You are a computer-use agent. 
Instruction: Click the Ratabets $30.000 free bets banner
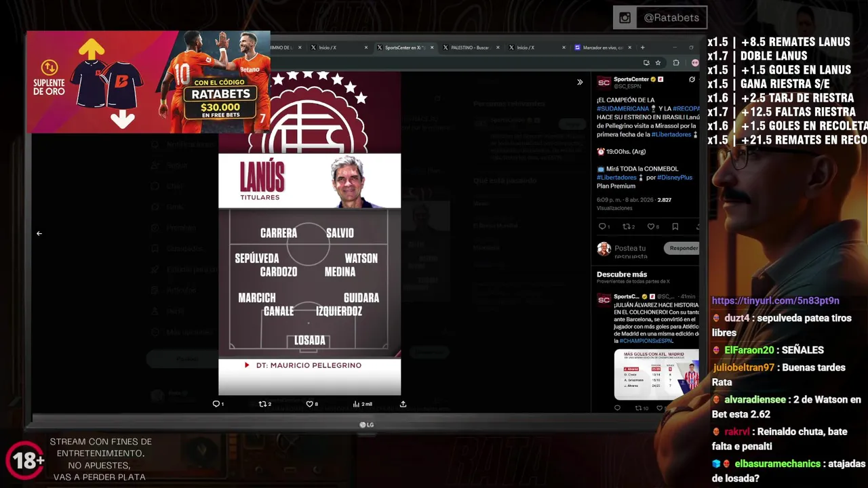[x=148, y=82]
